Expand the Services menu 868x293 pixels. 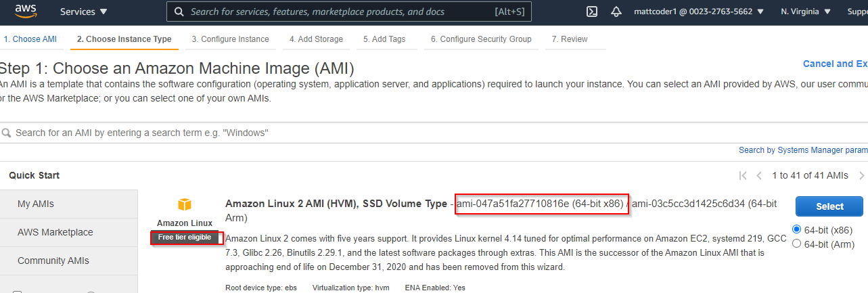[x=84, y=12]
